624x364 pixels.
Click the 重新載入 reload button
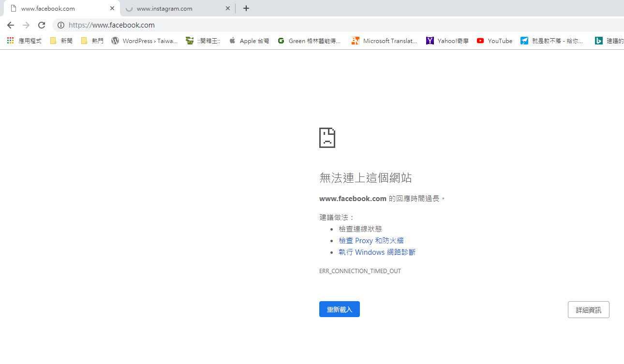coord(340,309)
